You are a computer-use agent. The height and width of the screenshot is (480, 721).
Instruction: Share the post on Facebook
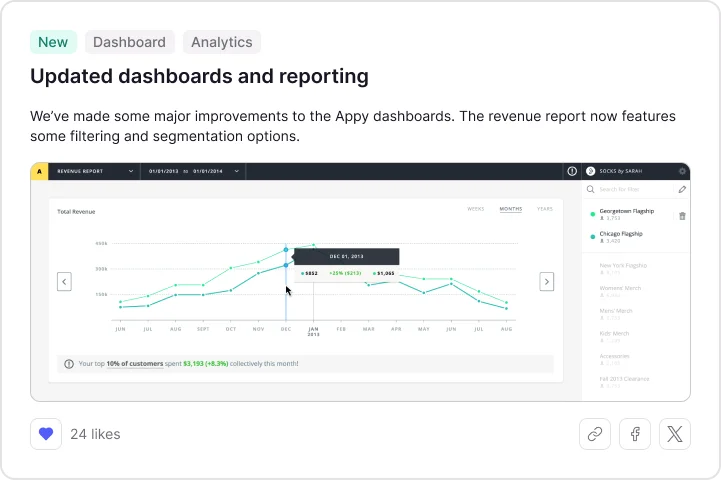pos(635,434)
